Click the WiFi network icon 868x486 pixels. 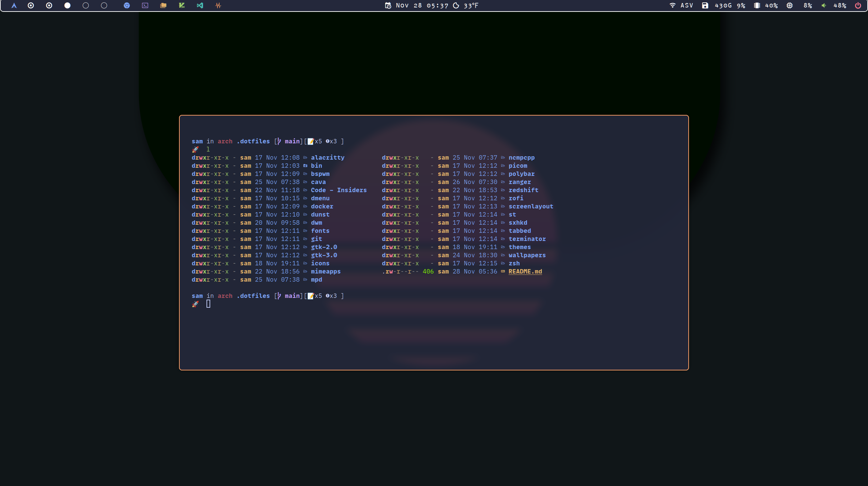point(672,5)
